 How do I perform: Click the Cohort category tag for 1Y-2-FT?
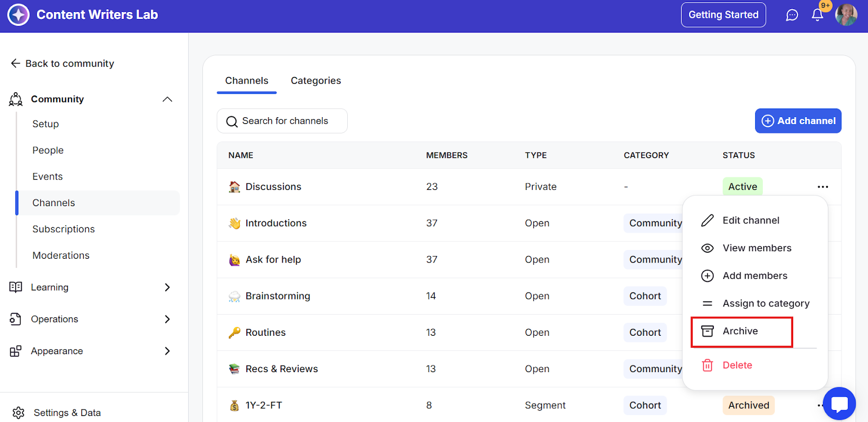(645, 405)
